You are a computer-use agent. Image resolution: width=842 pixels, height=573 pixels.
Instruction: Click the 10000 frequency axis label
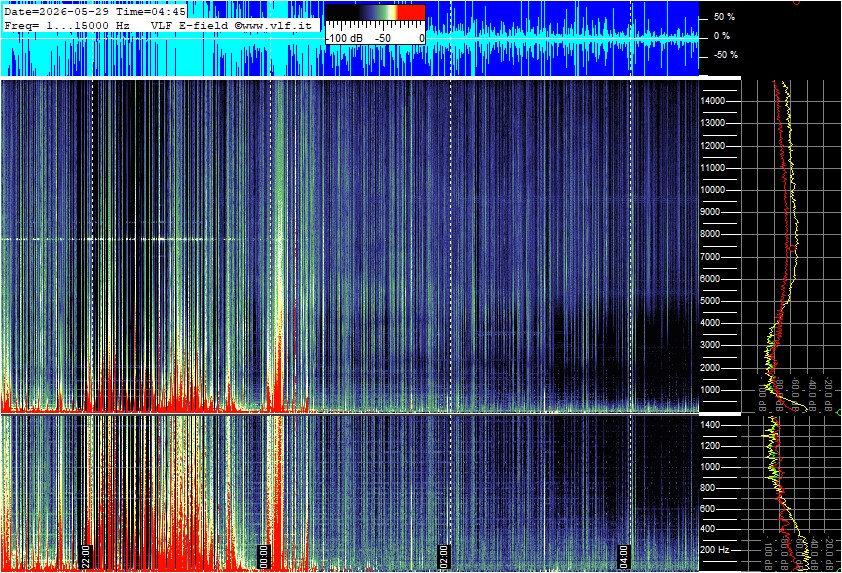click(x=713, y=190)
